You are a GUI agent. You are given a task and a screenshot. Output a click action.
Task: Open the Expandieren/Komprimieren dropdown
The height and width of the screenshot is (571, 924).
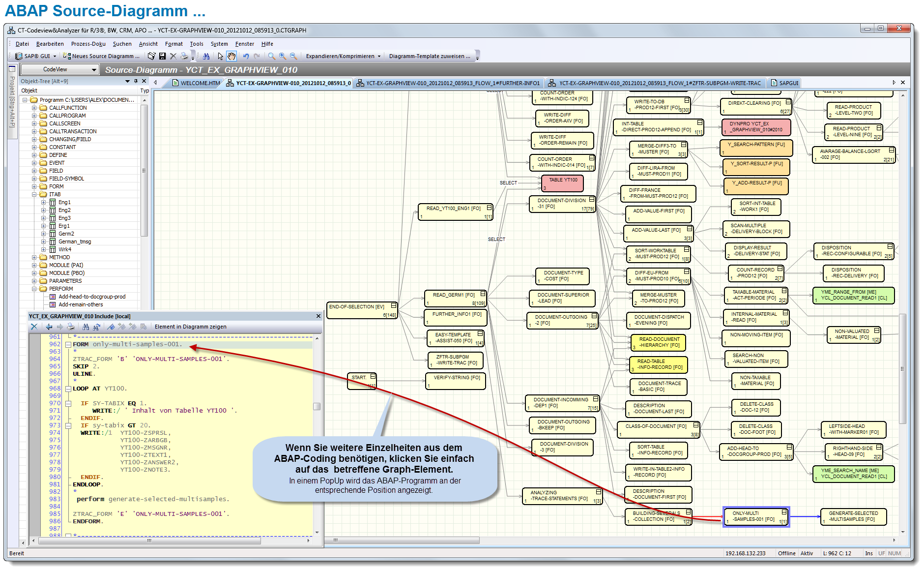pos(343,56)
